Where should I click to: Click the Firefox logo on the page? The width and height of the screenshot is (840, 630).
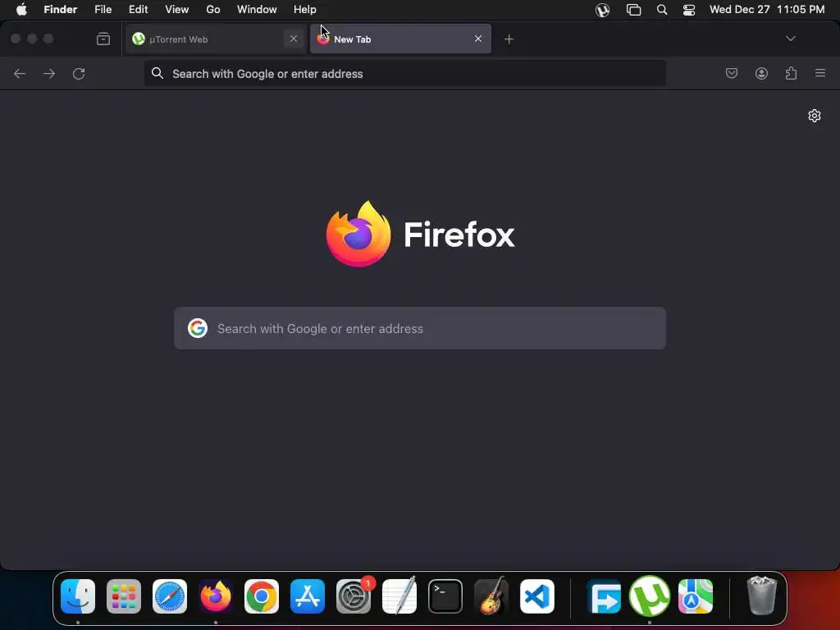[359, 234]
